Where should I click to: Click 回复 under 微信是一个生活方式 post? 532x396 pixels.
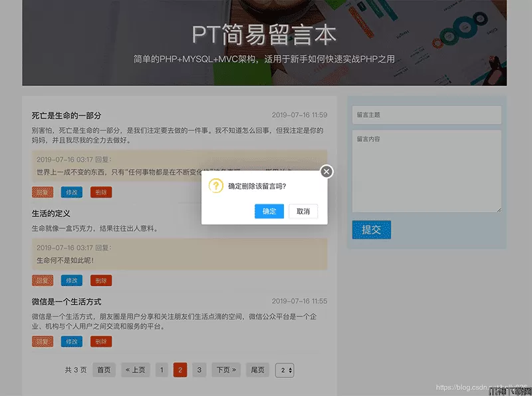pos(43,341)
